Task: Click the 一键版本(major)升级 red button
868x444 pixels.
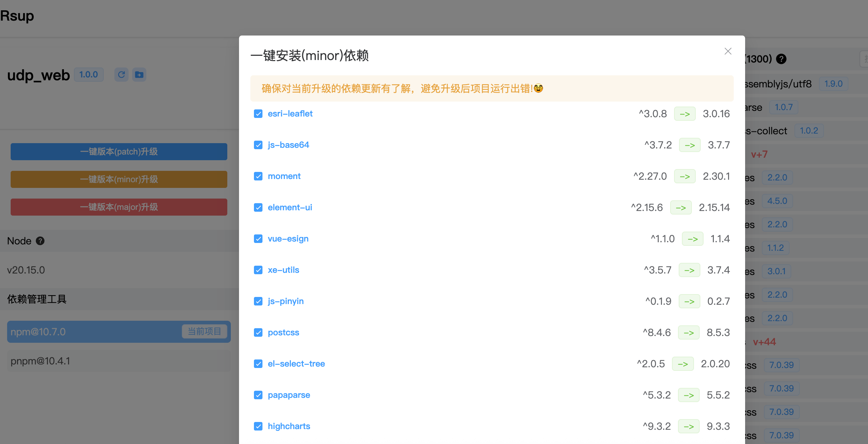Action: point(119,207)
